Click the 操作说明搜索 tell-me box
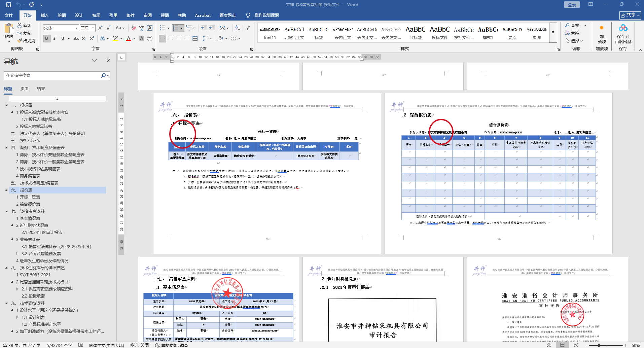This screenshot has width=644, height=348. tap(266, 15)
